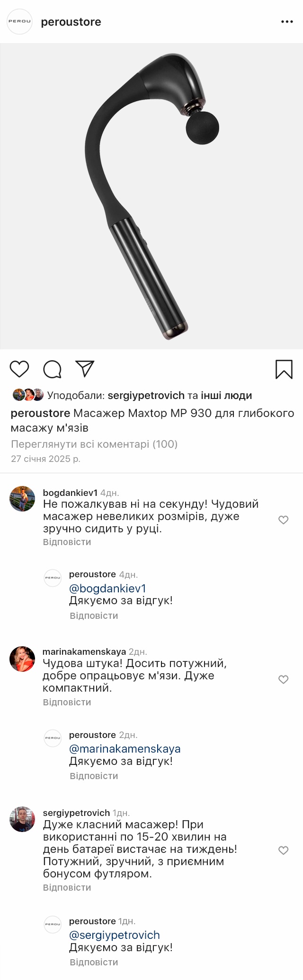Open peroustore username in post header
The image size is (303, 980).
71,22
